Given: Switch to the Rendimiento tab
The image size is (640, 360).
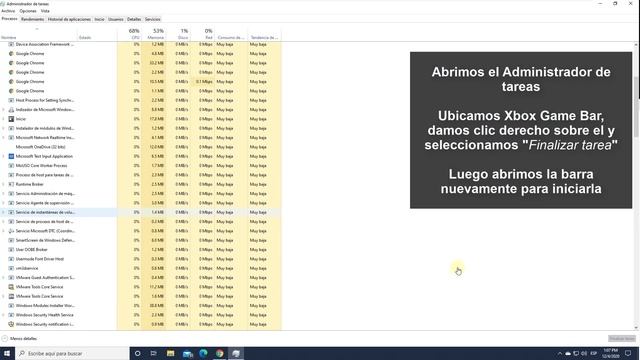Looking at the screenshot, I should tap(32, 19).
